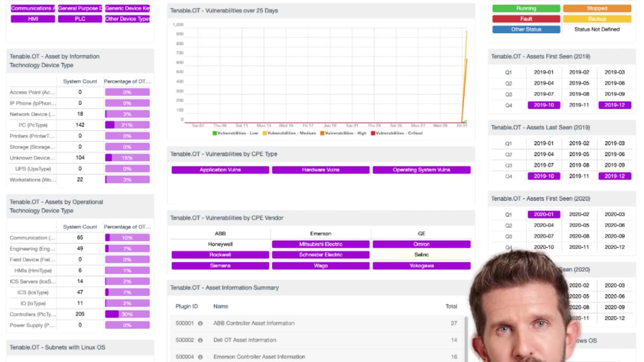The image size is (644, 362).
Task: Open Status Not Defined cell
Action: (x=597, y=30)
